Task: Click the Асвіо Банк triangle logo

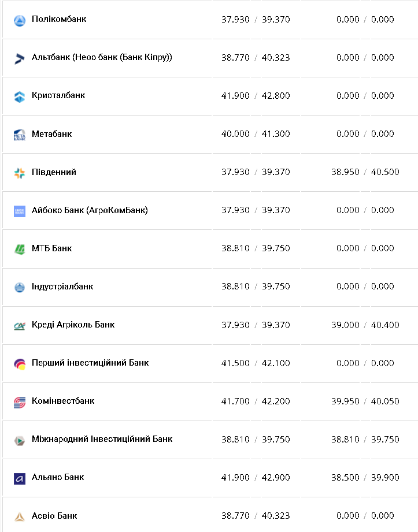Action: tap(20, 516)
